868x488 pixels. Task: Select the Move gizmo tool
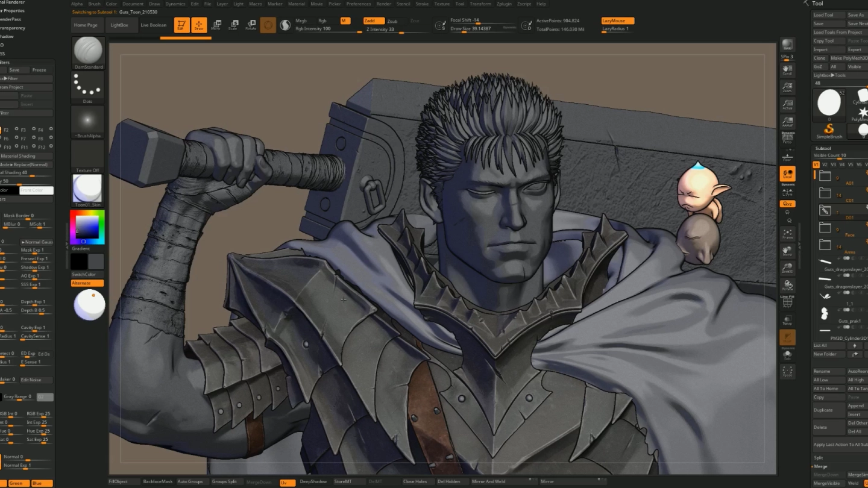(216, 25)
